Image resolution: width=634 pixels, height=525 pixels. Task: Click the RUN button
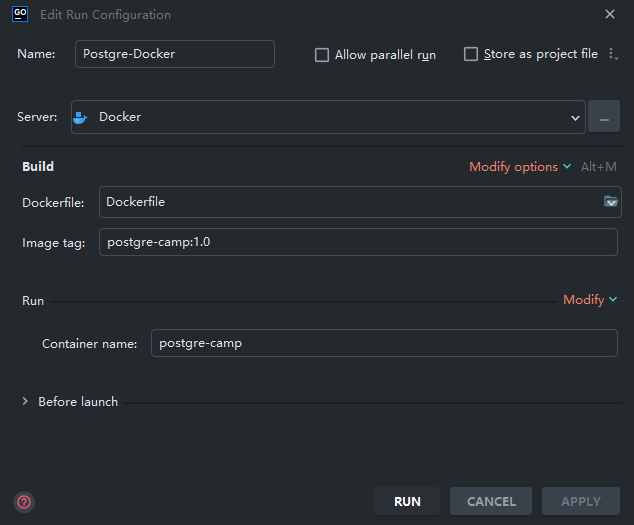[407, 502]
